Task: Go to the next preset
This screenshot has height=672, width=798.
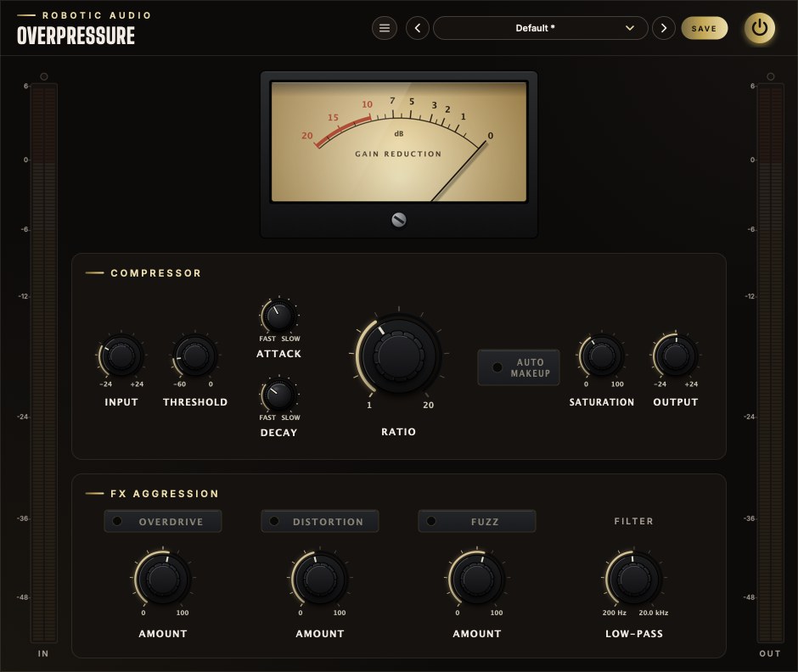Action: click(x=664, y=28)
